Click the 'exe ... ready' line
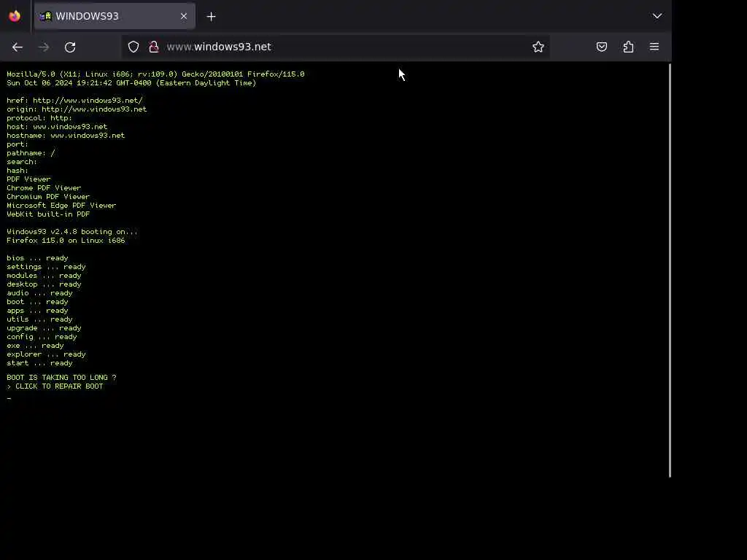This screenshot has width=747, height=560. point(35,346)
